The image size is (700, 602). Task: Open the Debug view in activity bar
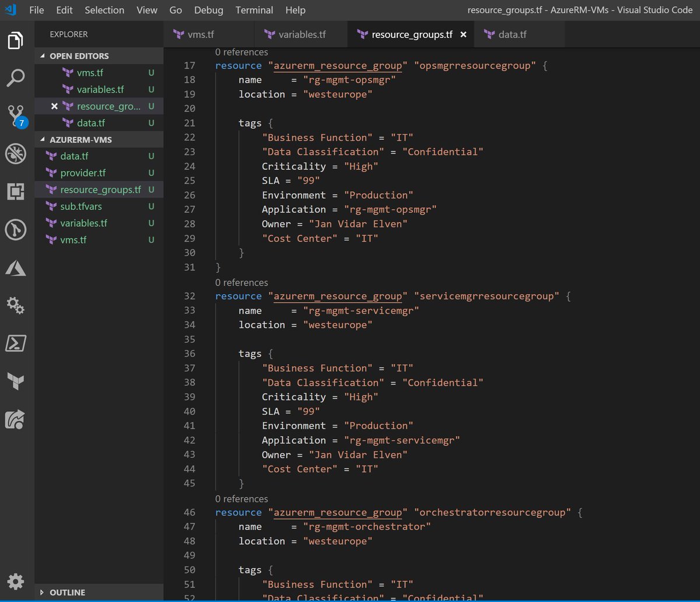pos(16,153)
